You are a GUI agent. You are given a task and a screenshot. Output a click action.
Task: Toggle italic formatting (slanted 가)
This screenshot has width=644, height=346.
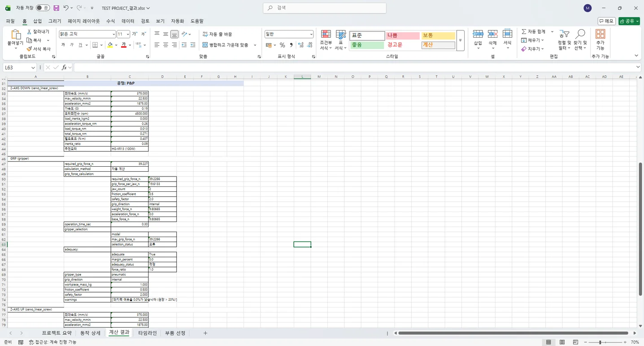click(72, 45)
